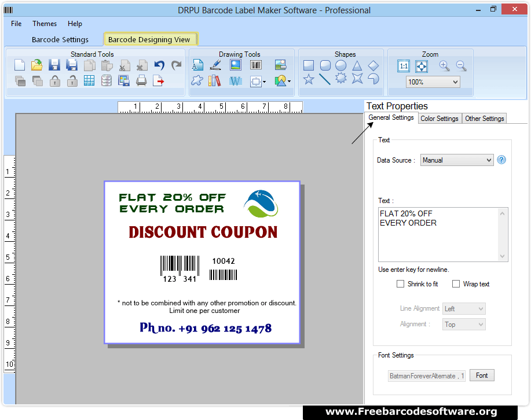The height and width of the screenshot is (420, 531).
Task: Click the Font button
Action: pyautogui.click(x=482, y=375)
